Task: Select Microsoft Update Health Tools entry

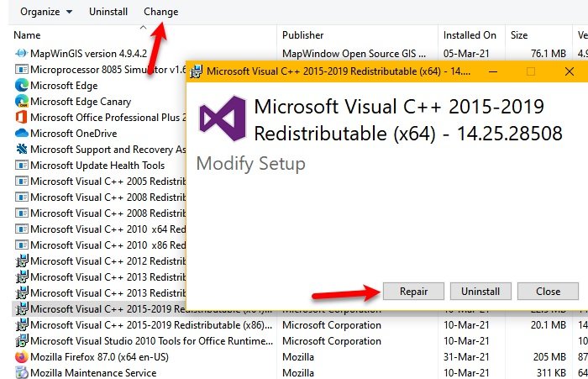Action: coord(97,165)
